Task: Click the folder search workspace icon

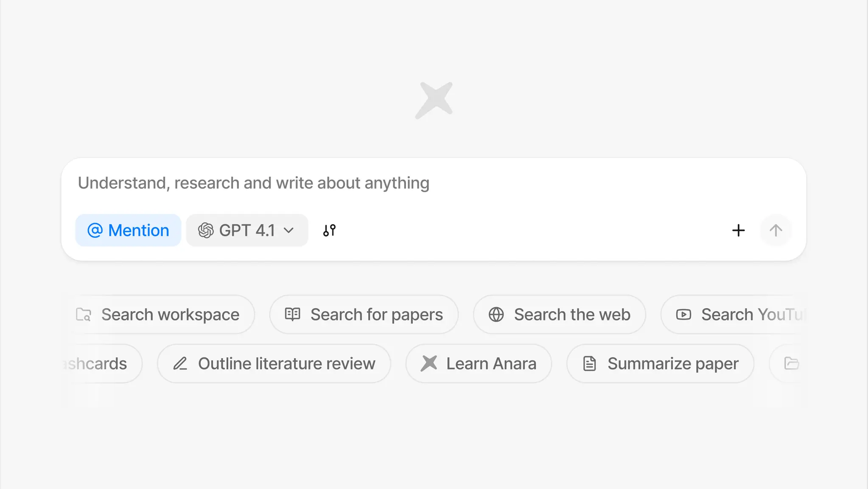Action: [84, 315]
